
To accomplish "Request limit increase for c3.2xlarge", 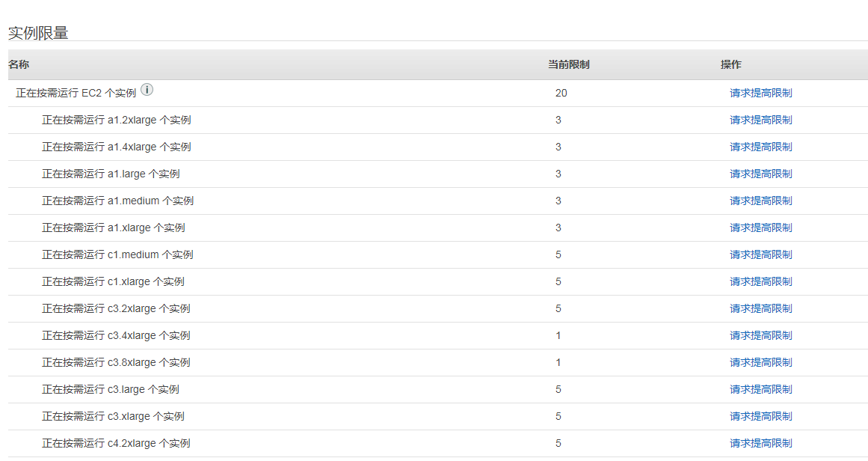I will coord(760,308).
